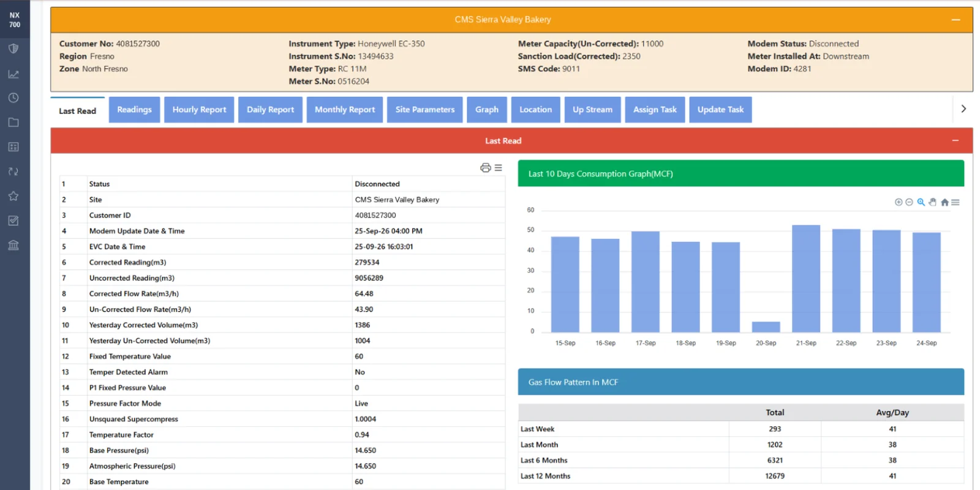Screen dimensions: 980x490
Task: Switch to the Readings tab
Action: (135, 110)
